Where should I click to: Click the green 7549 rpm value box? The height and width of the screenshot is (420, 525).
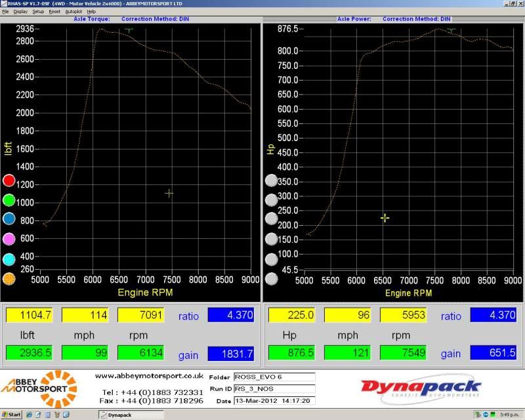coord(404,352)
